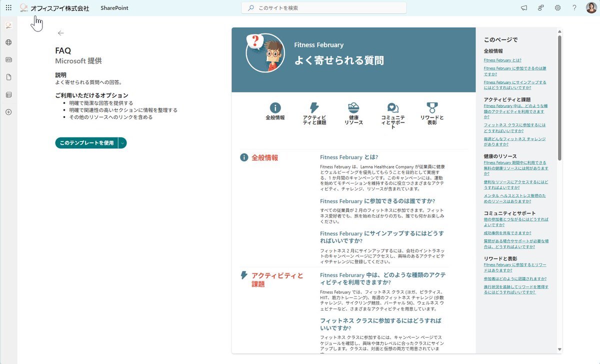600x364 pixels.
Task: Open link 進行状況を追跡してリワードを獲得
Action: click(516, 289)
